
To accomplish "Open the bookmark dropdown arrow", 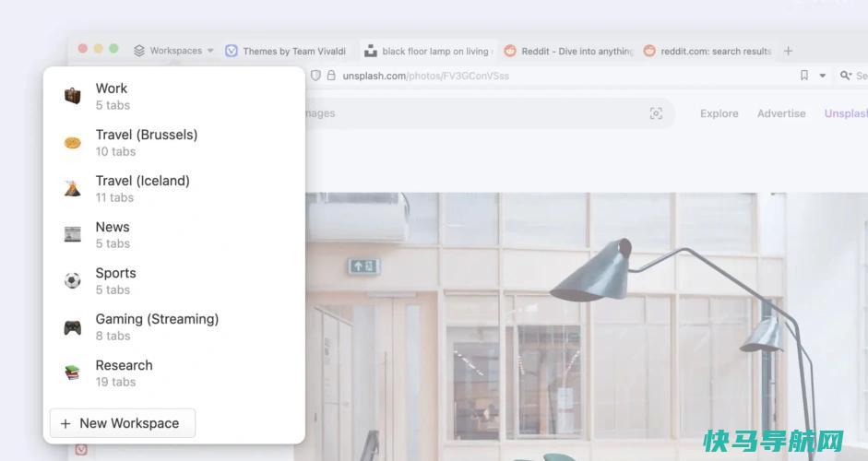I will point(823,76).
